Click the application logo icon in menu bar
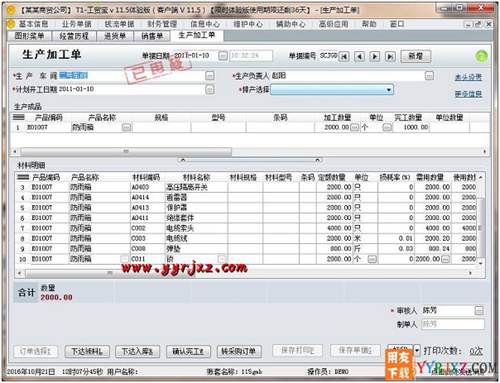This screenshot has height=383, width=500. pos(11,24)
